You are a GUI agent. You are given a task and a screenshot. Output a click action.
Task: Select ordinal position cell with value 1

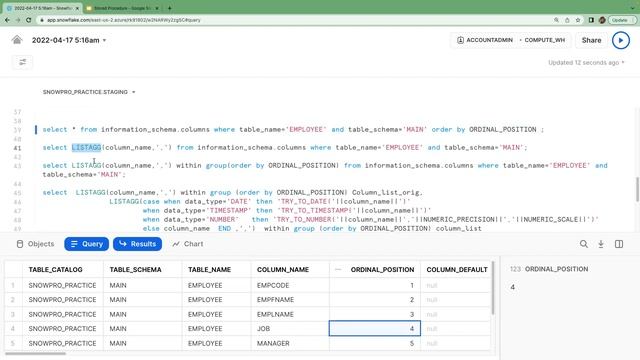click(x=375, y=285)
